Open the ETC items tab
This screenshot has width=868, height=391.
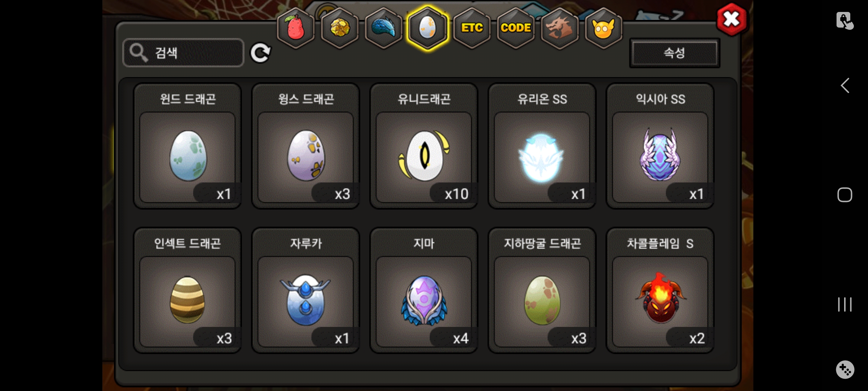472,28
